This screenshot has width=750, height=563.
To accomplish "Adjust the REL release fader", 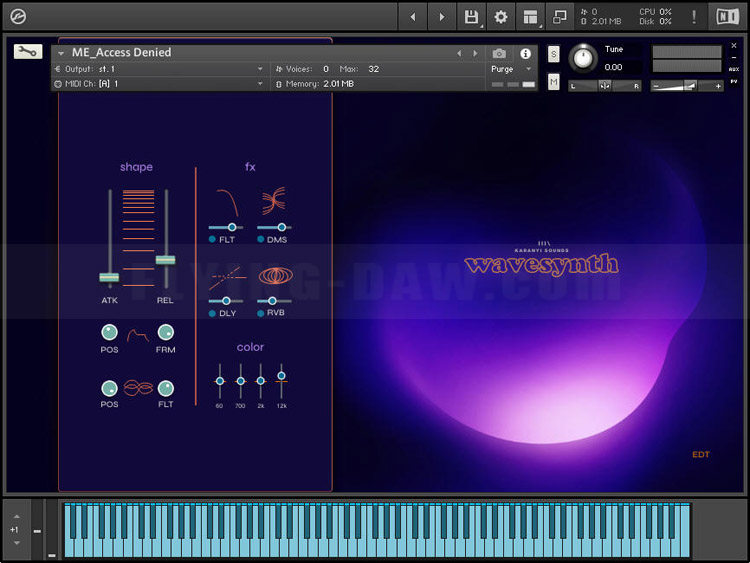I will click(165, 260).
